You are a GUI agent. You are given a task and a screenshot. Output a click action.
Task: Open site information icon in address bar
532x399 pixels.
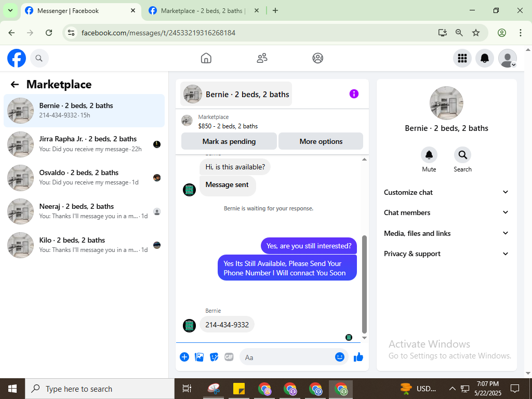tap(71, 33)
